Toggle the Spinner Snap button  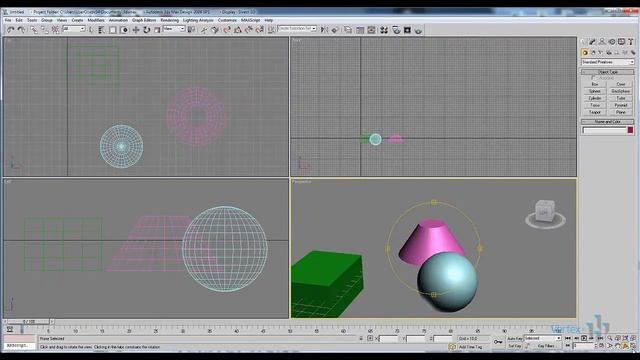tap(259, 30)
